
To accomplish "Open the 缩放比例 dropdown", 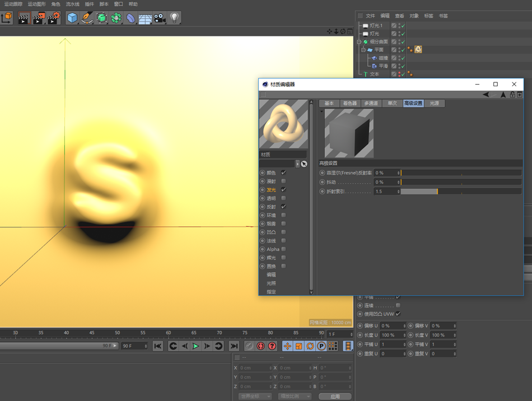I will [x=295, y=397].
